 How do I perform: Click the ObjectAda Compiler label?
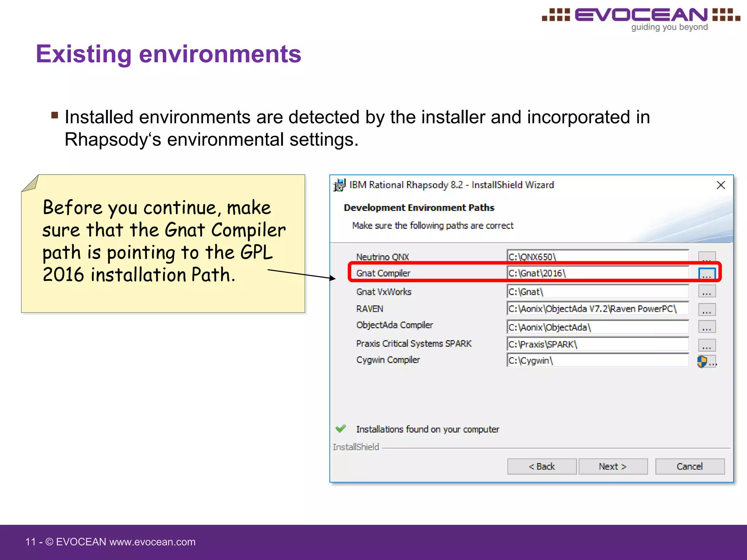pyautogui.click(x=395, y=325)
